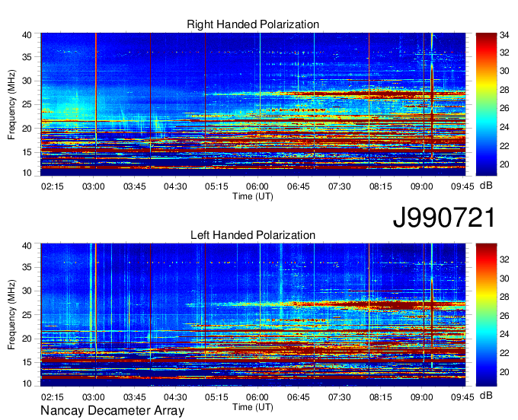Click the Left Handed plot color scale bar
518x420 pixels.
(x=486, y=315)
